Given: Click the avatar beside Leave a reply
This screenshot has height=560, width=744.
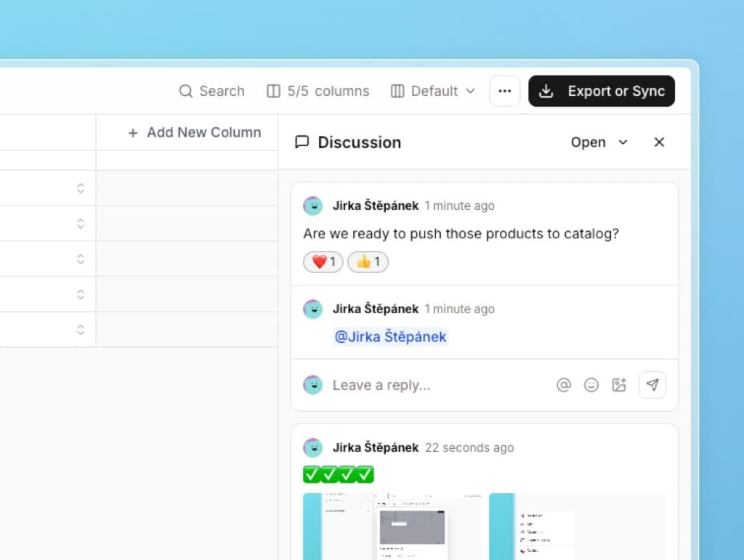Looking at the screenshot, I should tap(313, 385).
